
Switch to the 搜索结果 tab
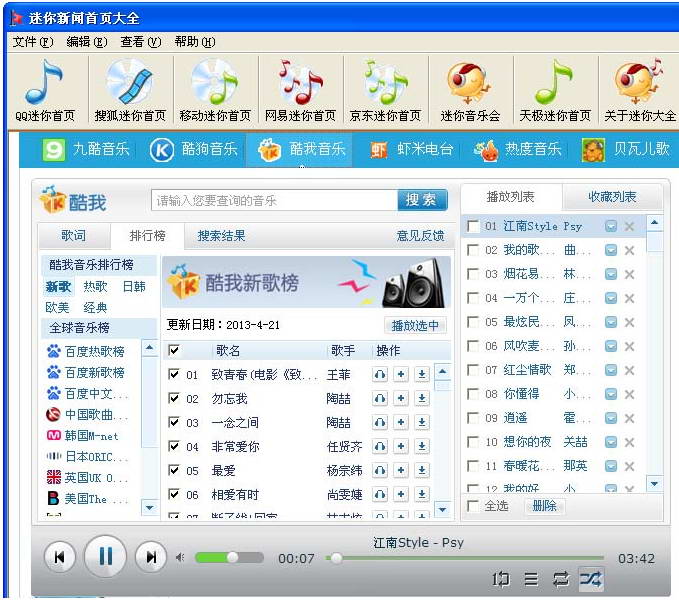click(x=221, y=236)
